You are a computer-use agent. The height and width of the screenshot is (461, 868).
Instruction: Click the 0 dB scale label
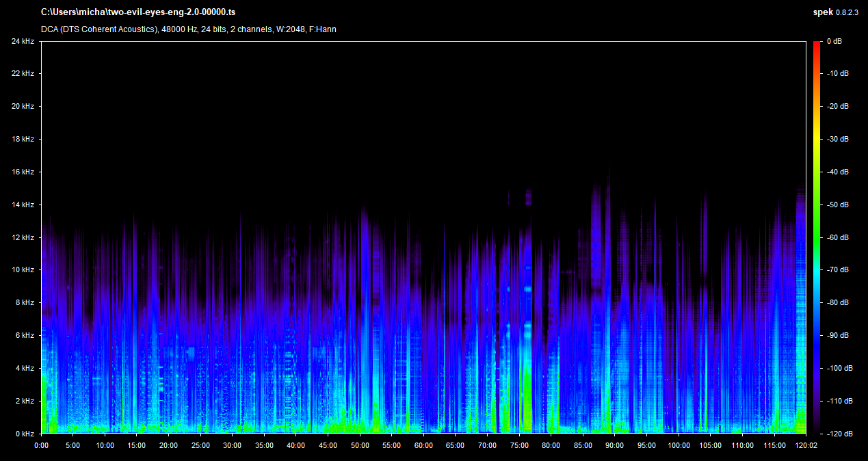834,41
